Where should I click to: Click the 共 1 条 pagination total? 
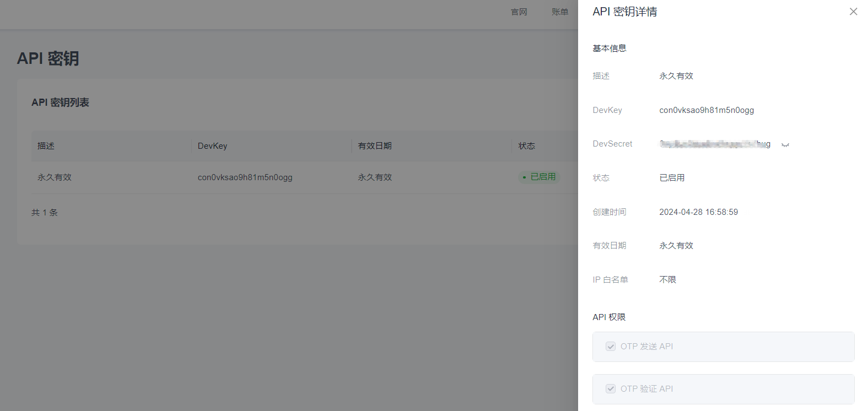(45, 213)
